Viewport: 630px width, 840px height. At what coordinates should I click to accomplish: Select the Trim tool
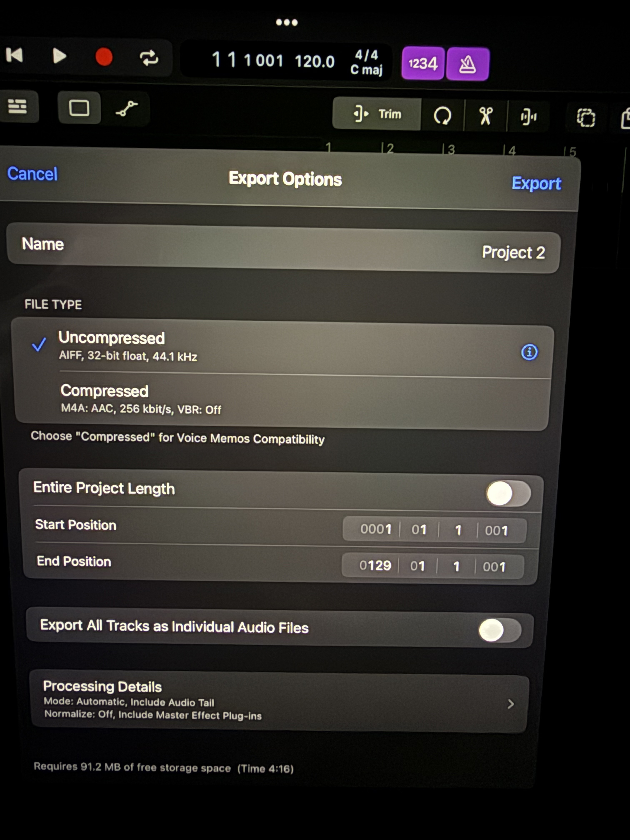[377, 114]
